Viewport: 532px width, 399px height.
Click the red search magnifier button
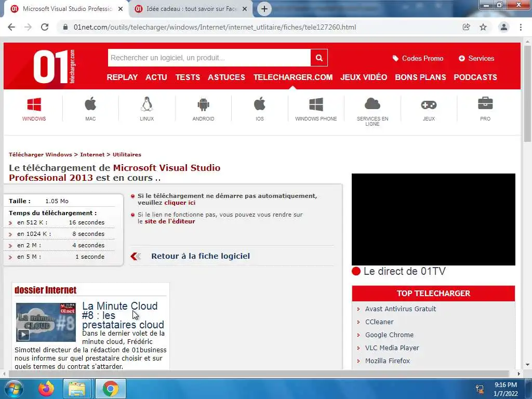[319, 58]
